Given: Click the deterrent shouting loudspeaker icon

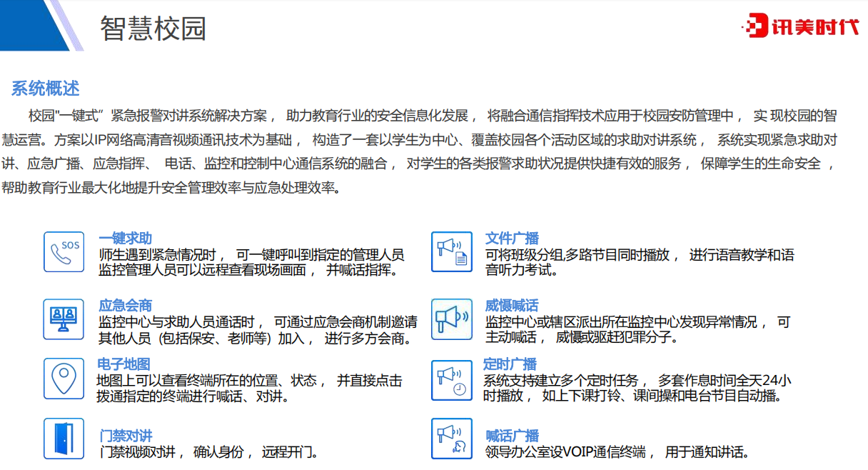Looking at the screenshot, I should 451,318.
